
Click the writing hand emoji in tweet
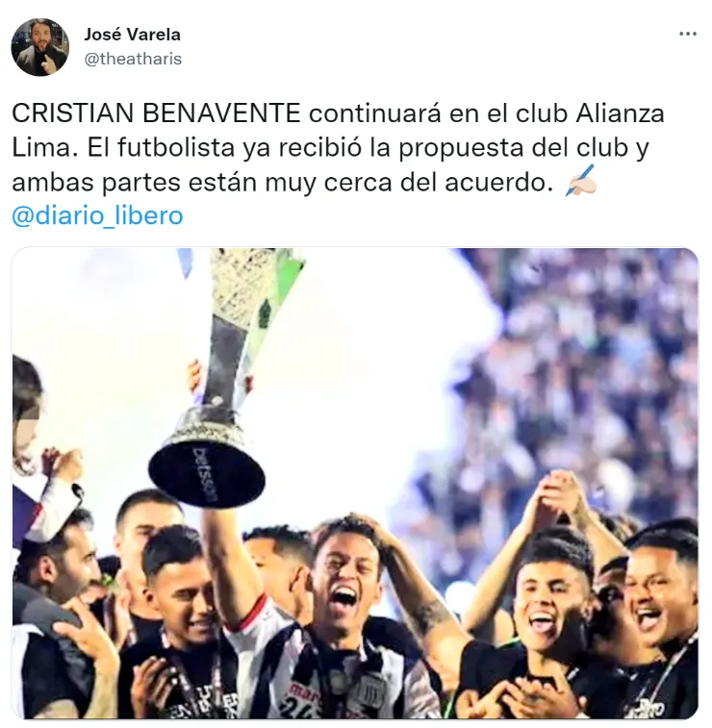[x=580, y=180]
